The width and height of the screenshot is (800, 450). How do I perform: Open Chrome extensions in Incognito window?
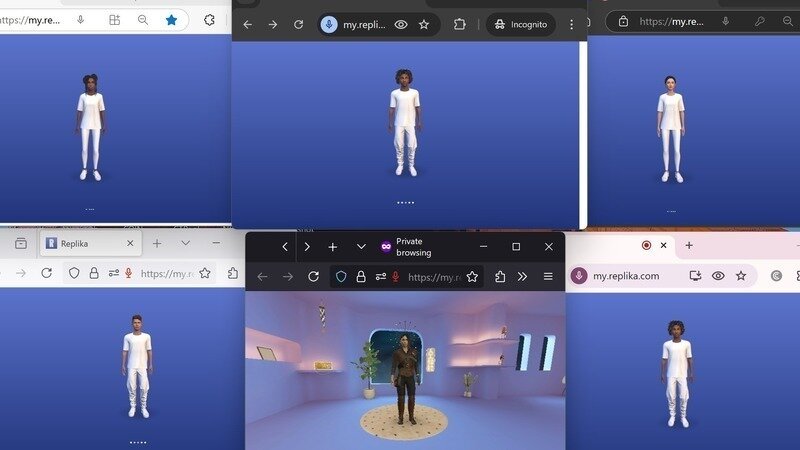point(460,24)
